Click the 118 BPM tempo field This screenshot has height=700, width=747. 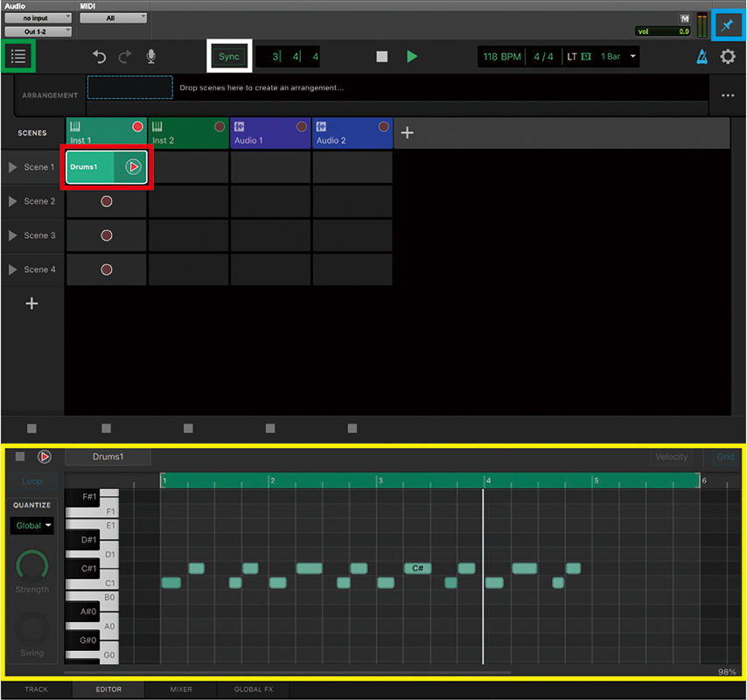click(x=502, y=57)
